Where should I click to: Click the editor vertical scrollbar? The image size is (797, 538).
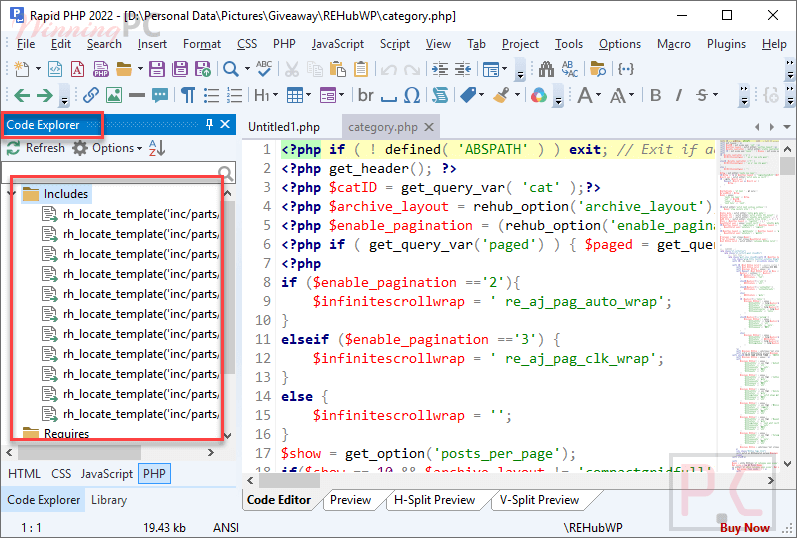pyautogui.click(x=787, y=306)
